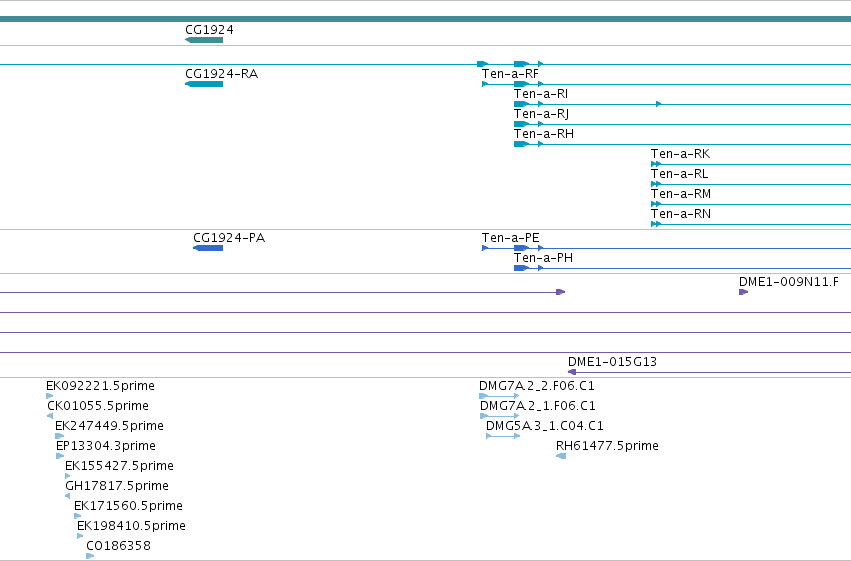This screenshot has width=851, height=561.
Task: Select the CG1924-RA label text
Action: click(x=221, y=74)
